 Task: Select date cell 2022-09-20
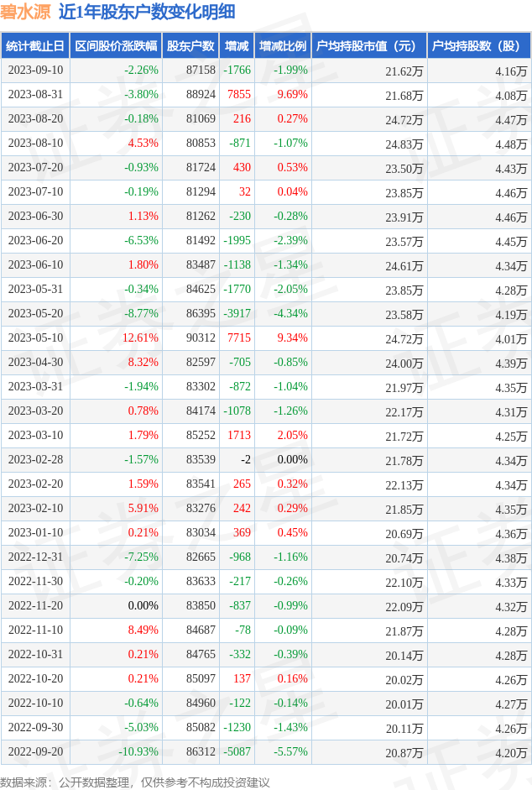36,751
